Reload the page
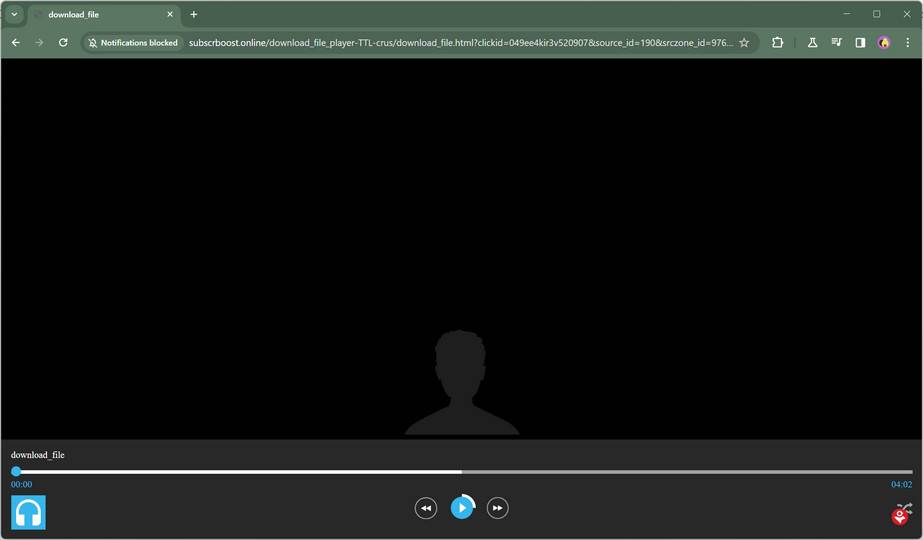 pyautogui.click(x=63, y=42)
